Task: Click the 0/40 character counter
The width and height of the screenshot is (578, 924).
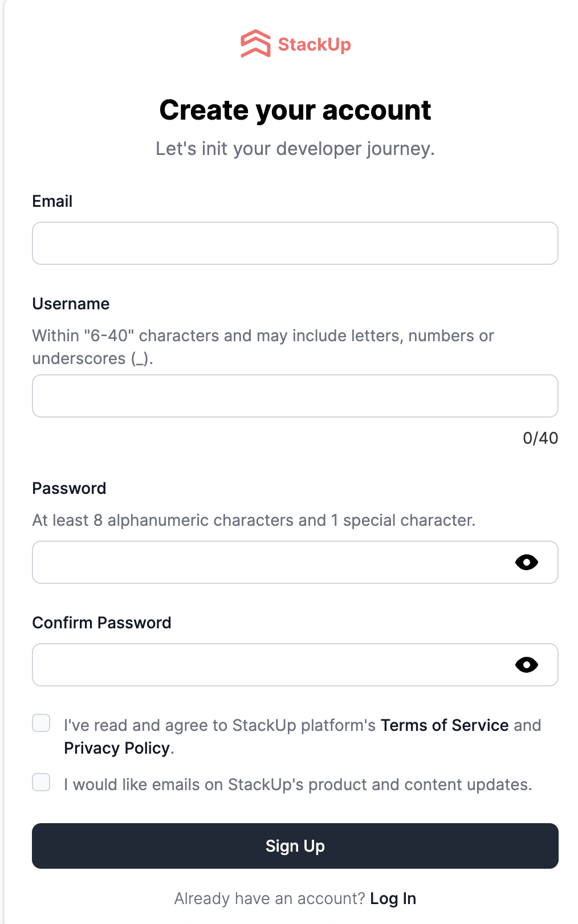Action: 540,438
